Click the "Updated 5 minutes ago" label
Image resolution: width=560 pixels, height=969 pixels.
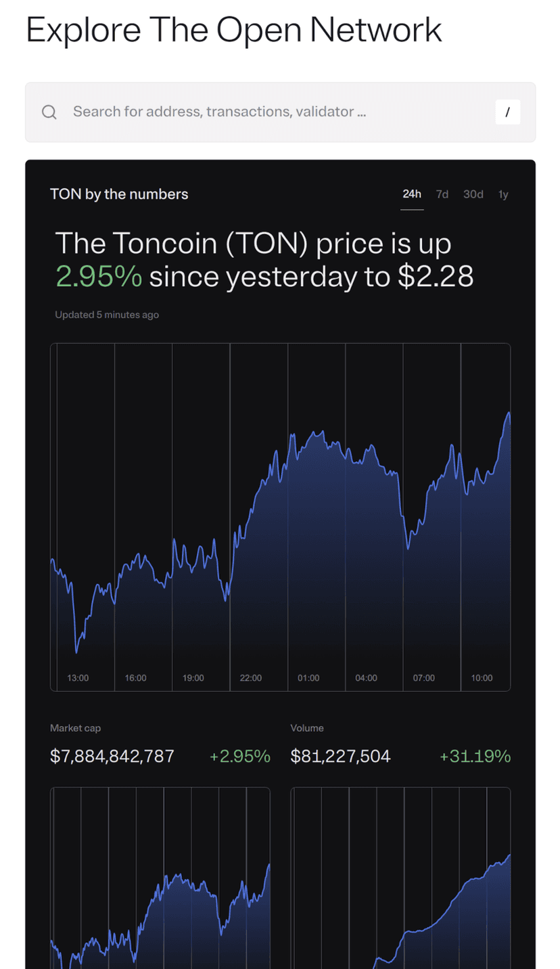point(107,315)
